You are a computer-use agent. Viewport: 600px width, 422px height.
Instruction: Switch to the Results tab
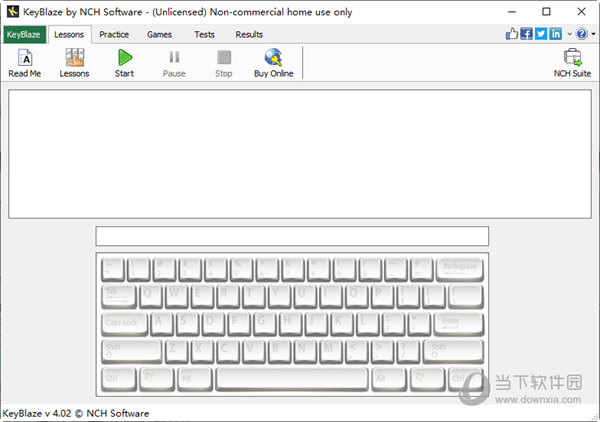(249, 34)
